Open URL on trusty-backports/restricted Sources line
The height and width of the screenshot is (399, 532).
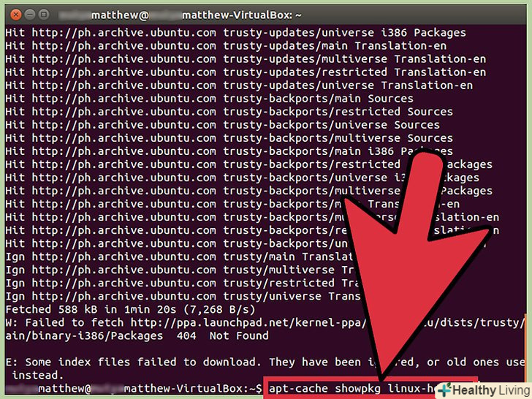123,112
